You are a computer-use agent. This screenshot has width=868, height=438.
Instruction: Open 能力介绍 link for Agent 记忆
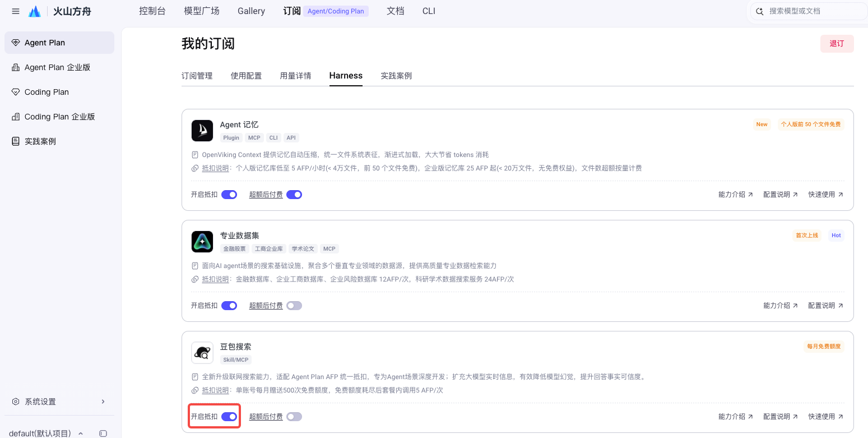tap(736, 195)
